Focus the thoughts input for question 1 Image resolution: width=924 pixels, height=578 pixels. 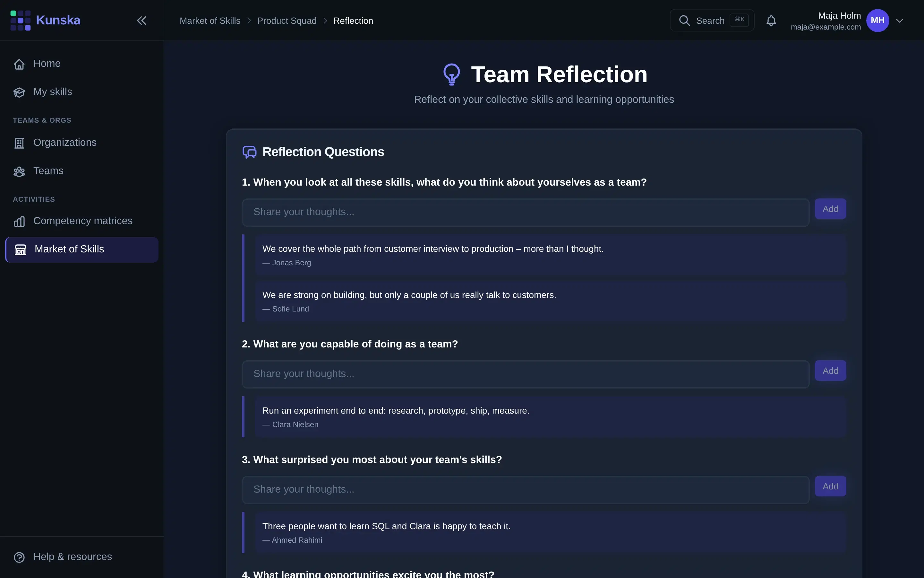526,212
